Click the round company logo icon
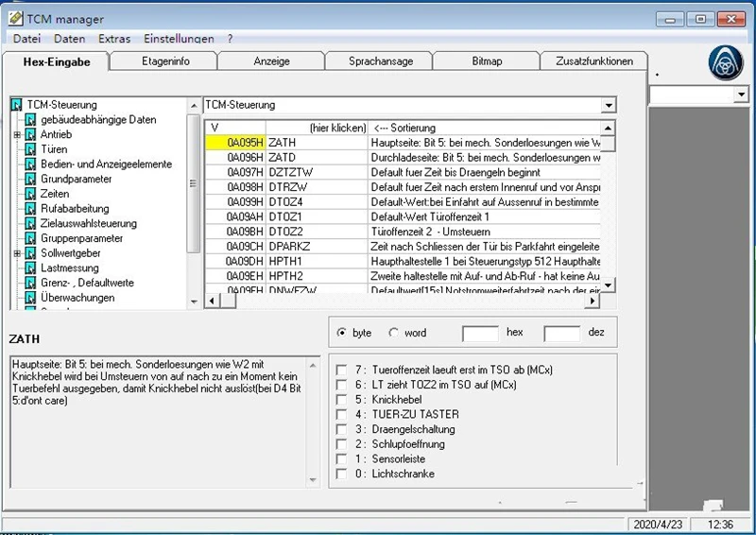The width and height of the screenshot is (756, 535). [x=726, y=62]
